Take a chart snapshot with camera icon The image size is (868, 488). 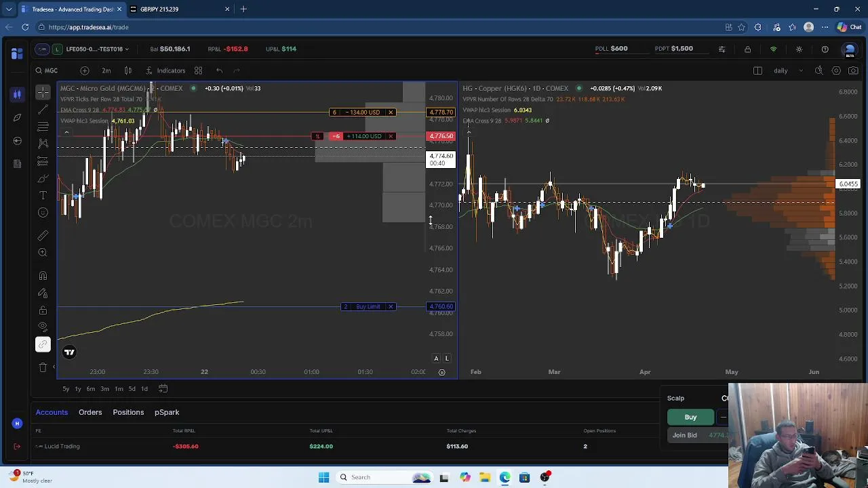[853, 70]
